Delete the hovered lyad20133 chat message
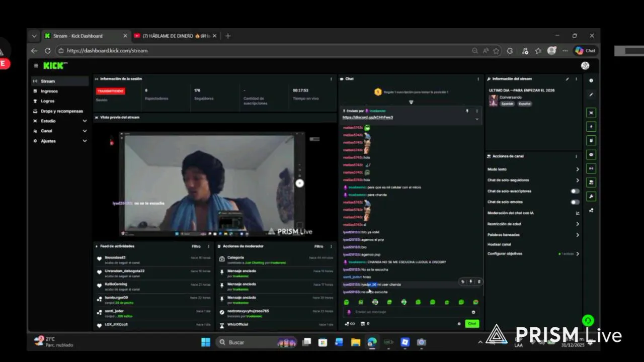Screen dimensions: 644x362 (479, 282)
